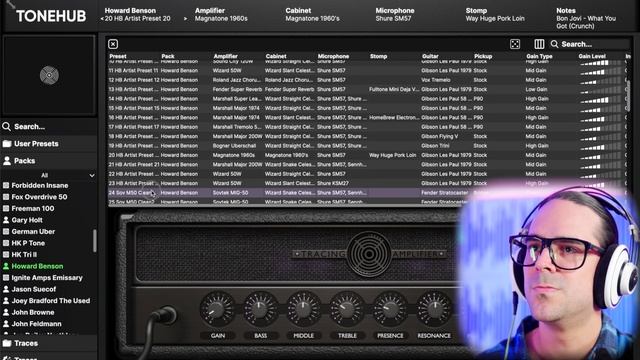Click the pack list scrollbar
This screenshot has height=360, width=640.
[x=95, y=241]
